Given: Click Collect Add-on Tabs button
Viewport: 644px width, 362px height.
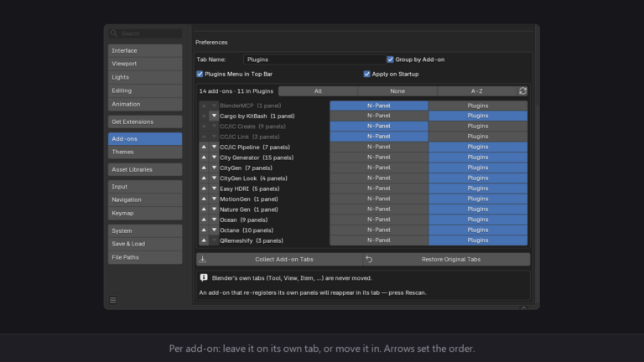Looking at the screenshot, I should (x=280, y=260).
